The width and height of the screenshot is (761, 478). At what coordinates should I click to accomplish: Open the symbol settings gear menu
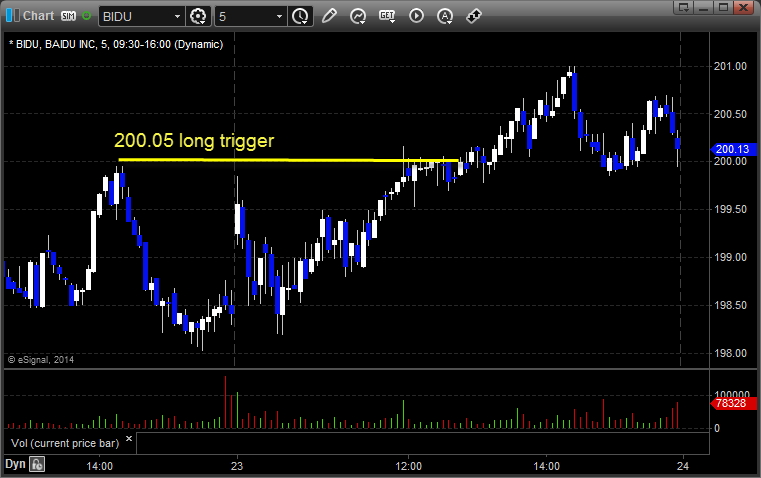(x=198, y=16)
